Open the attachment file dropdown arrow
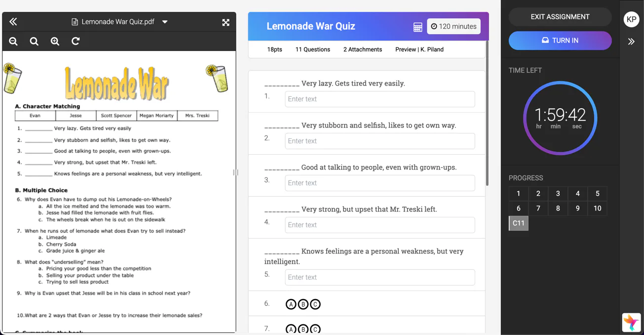Image resolution: width=644 pixels, height=335 pixels. point(165,22)
